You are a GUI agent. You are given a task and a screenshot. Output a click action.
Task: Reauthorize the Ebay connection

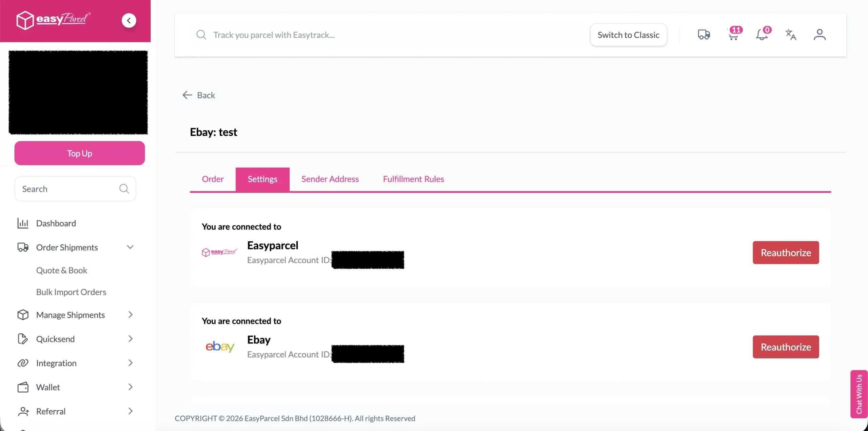pos(785,347)
